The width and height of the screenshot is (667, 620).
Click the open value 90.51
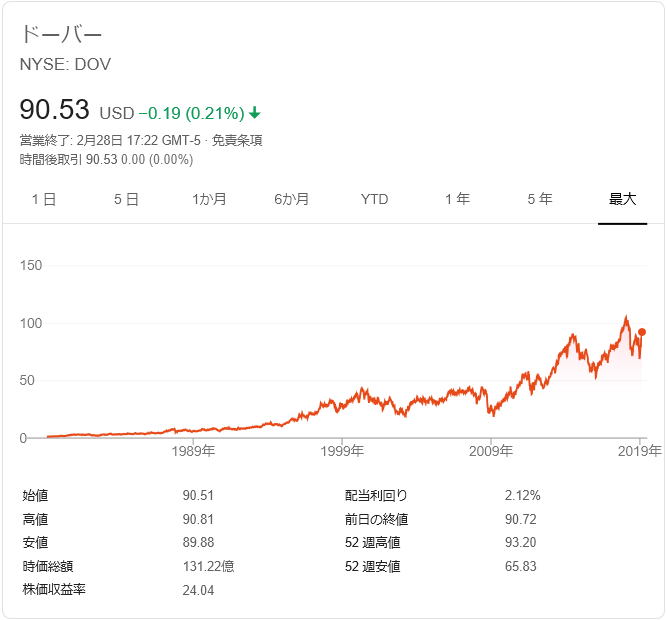point(198,496)
